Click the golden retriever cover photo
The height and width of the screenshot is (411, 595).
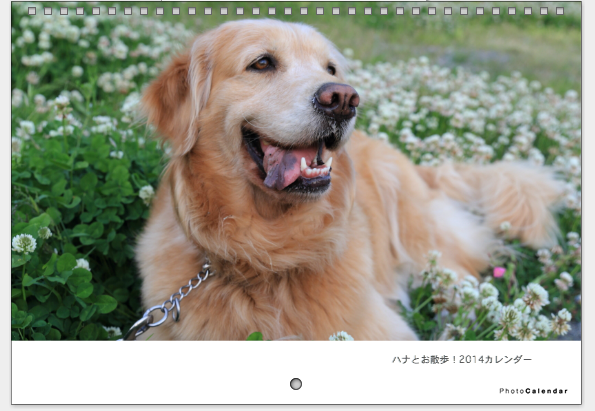point(296,171)
